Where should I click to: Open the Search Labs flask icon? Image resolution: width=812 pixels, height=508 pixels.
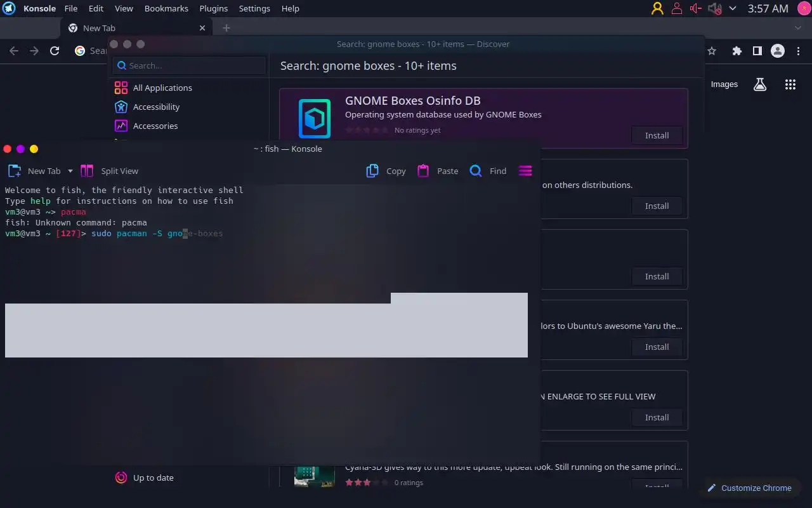760,84
